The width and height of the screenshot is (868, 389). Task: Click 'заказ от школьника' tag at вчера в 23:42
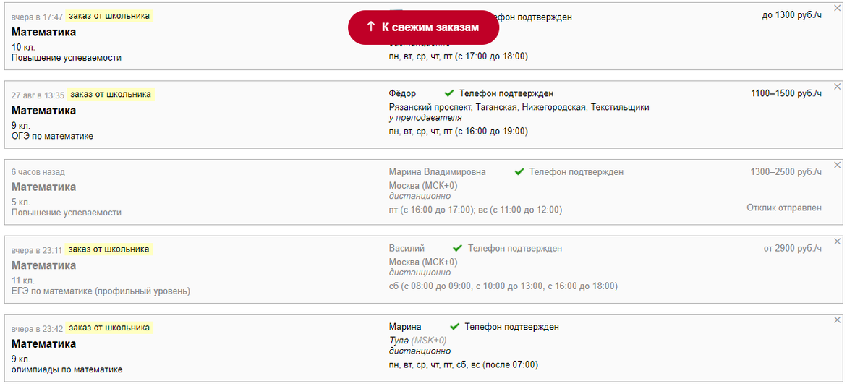[109, 328]
